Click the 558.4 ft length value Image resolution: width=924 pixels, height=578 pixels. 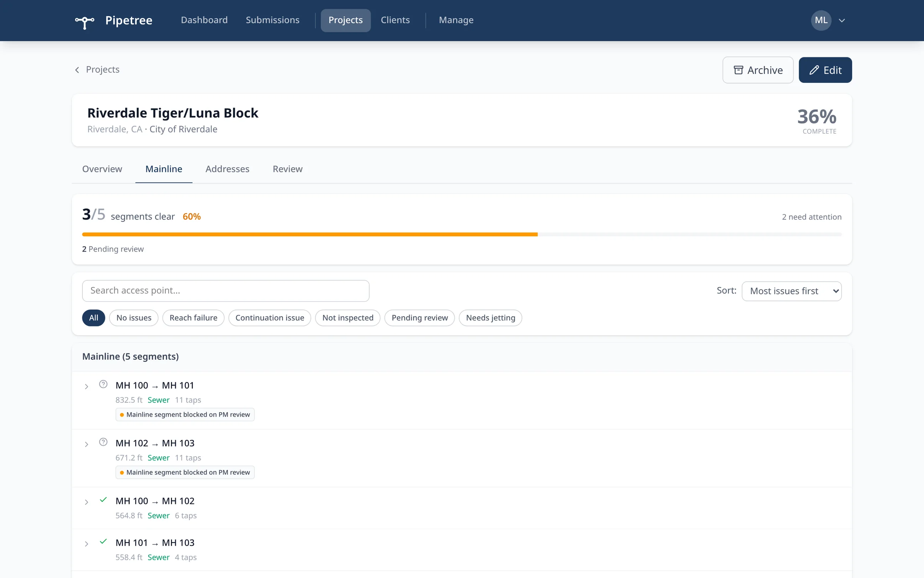click(x=129, y=557)
